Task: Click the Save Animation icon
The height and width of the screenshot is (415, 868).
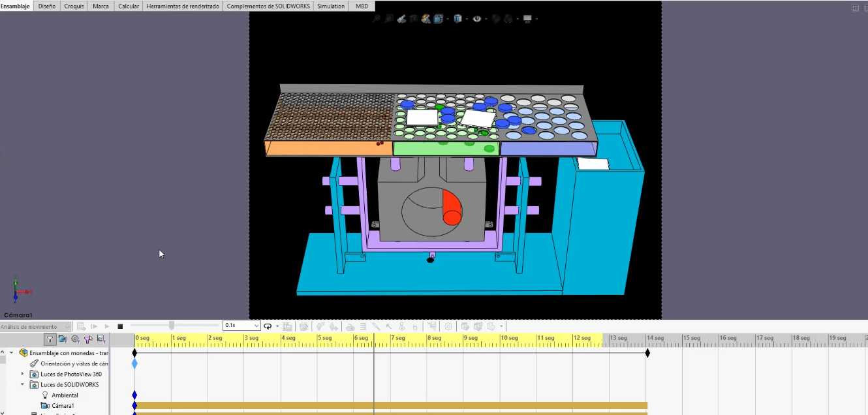Action: (x=287, y=326)
